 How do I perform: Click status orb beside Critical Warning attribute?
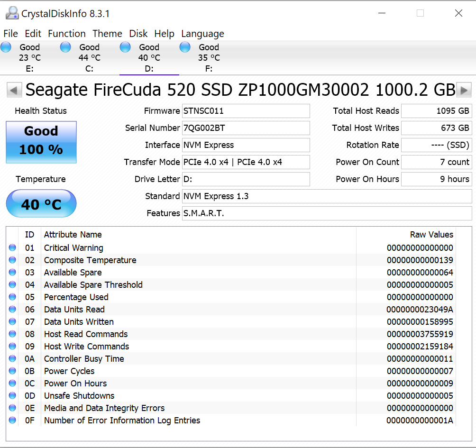tap(12, 248)
